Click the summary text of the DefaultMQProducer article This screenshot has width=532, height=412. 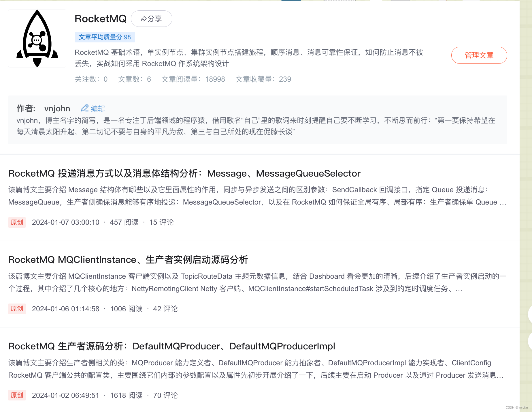[256, 369]
